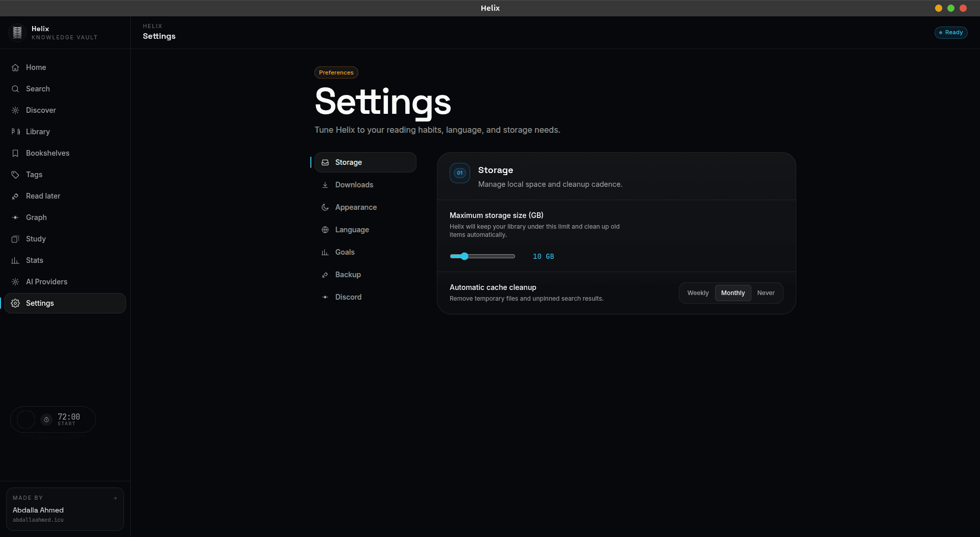This screenshot has width=980, height=537.
Task: Click the Preferences pill label
Action: coord(336,72)
